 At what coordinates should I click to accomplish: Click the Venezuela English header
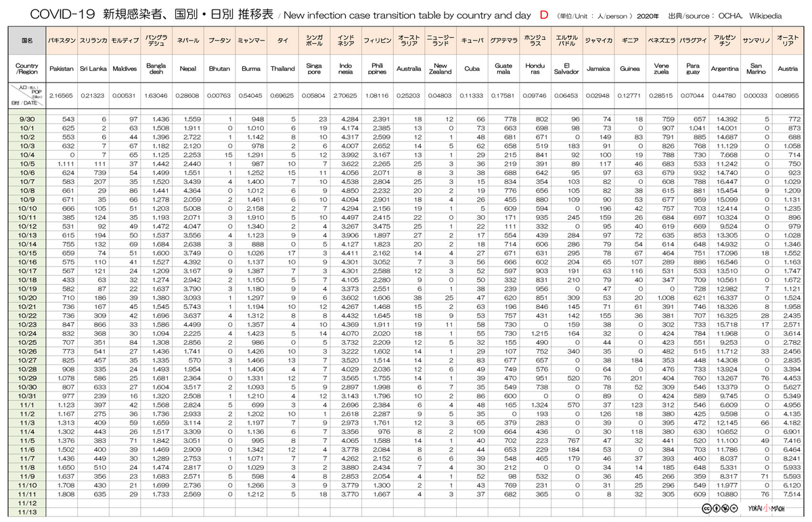point(661,69)
